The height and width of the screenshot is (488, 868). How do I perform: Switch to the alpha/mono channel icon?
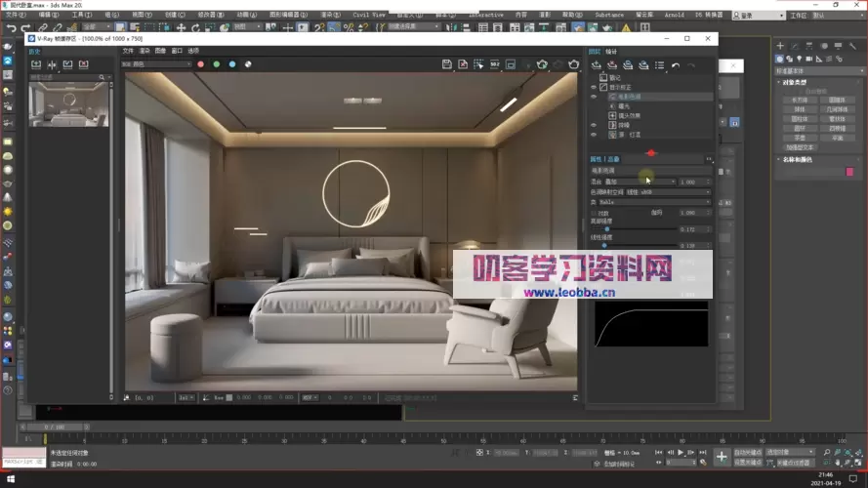tap(248, 64)
